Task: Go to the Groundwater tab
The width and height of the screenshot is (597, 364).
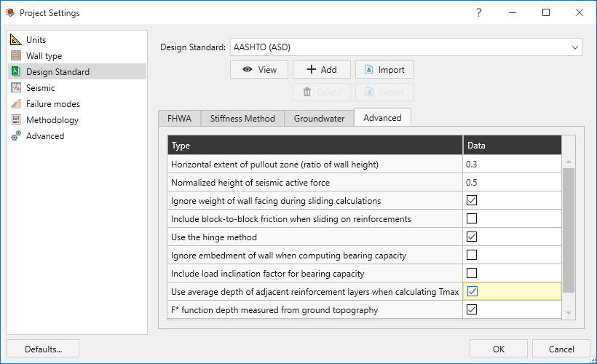Action: click(x=319, y=119)
